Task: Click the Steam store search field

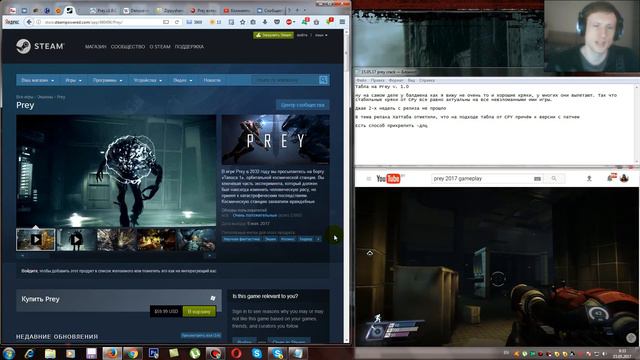Action: pos(284,80)
